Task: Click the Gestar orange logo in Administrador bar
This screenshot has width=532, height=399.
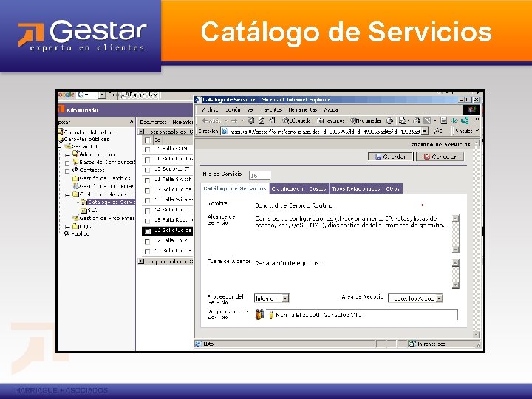Action: click(x=61, y=109)
